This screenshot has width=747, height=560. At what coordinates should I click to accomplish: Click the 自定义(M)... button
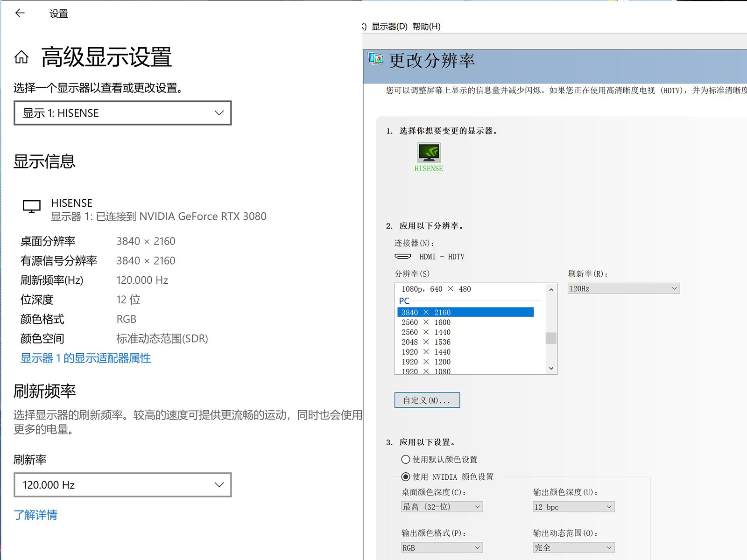(426, 400)
